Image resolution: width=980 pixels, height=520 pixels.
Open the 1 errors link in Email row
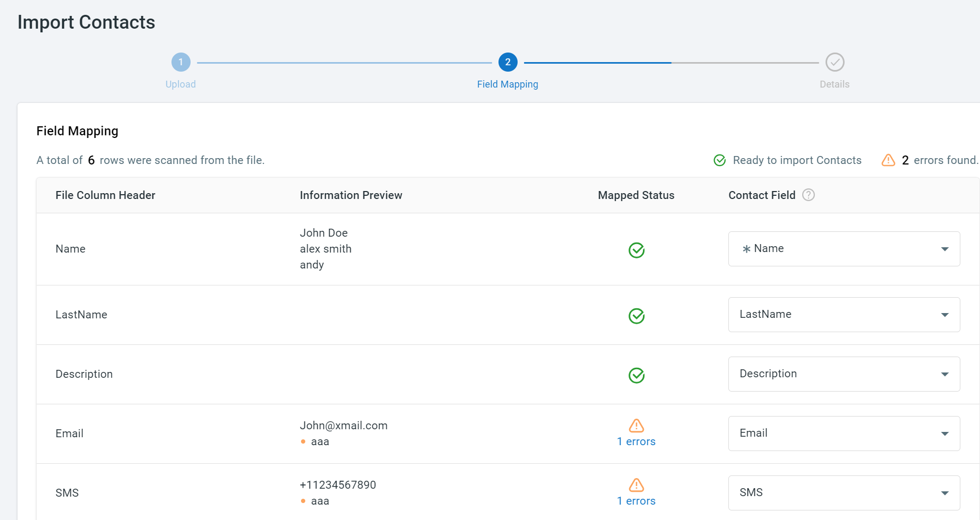click(x=636, y=441)
